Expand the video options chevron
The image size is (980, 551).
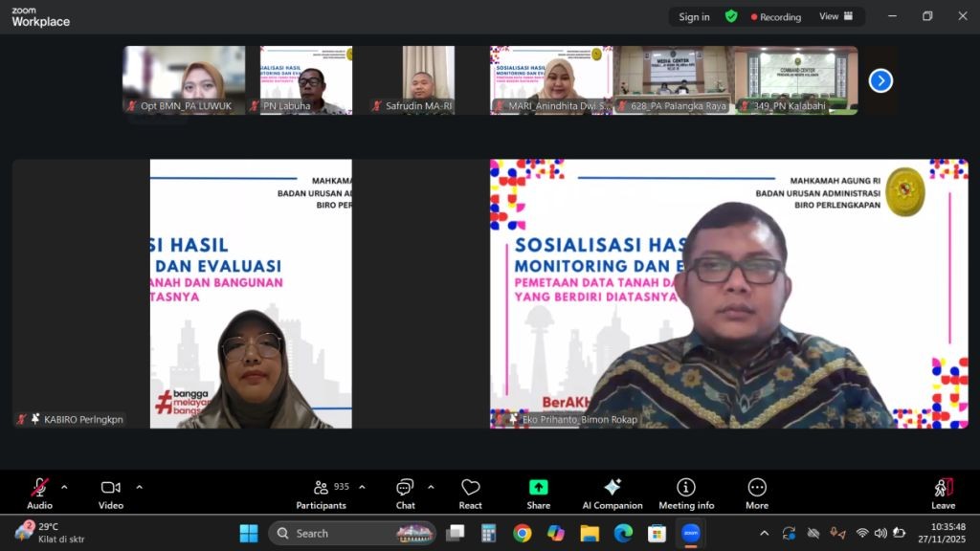[x=139, y=487]
